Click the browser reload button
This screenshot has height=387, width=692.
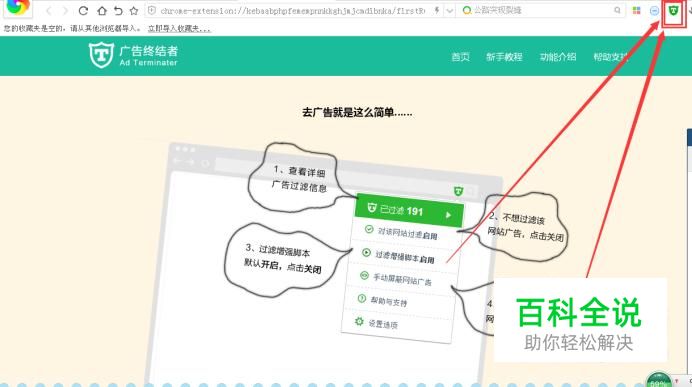[x=83, y=11]
